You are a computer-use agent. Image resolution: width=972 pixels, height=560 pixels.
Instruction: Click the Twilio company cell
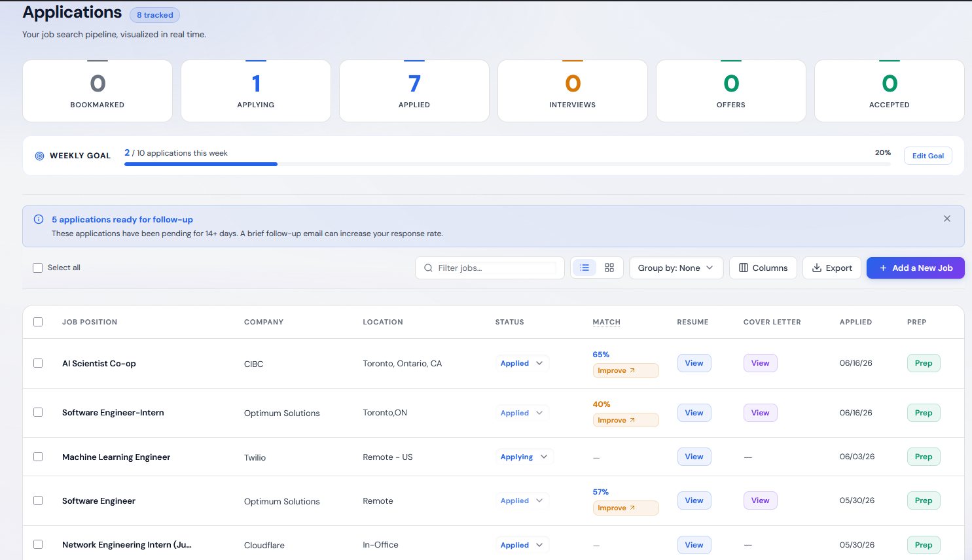click(255, 457)
